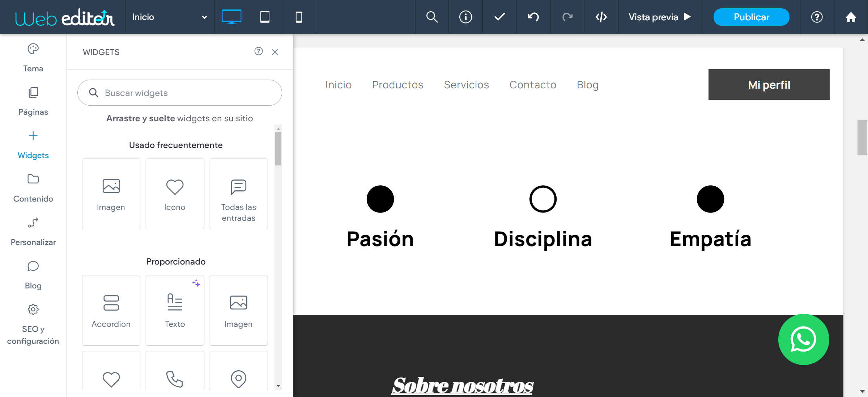Select the Imagen widget under Proporcionado
This screenshot has height=397, width=868.
click(239, 310)
